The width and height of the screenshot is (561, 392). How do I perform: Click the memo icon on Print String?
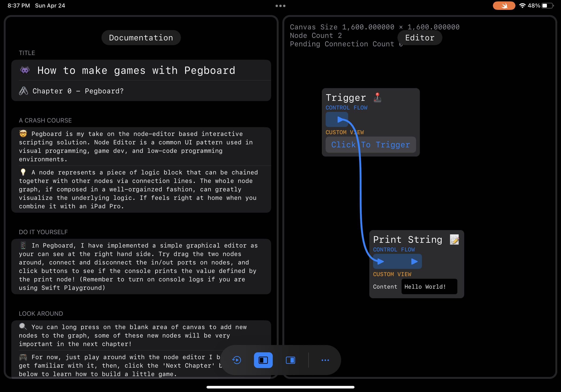click(x=454, y=239)
